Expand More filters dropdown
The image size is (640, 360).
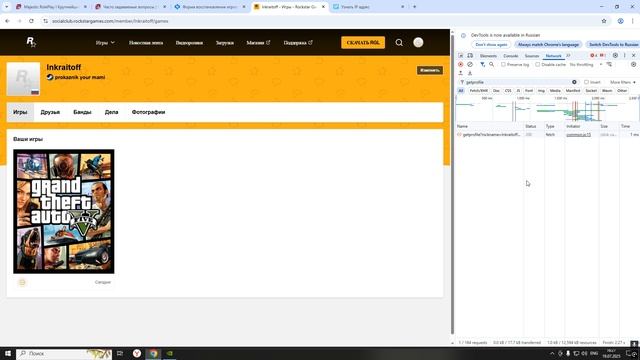(622, 82)
